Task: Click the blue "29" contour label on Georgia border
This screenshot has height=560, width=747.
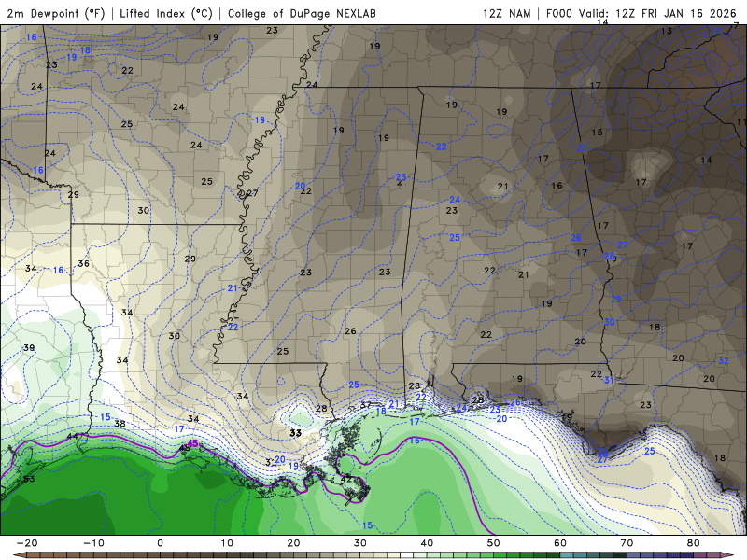Action: 616,299
